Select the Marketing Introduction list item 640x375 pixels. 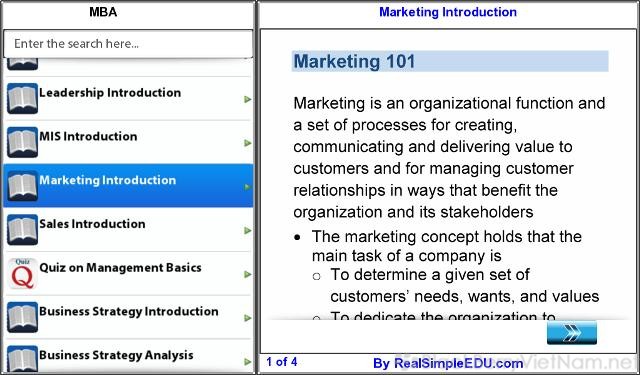[128, 186]
